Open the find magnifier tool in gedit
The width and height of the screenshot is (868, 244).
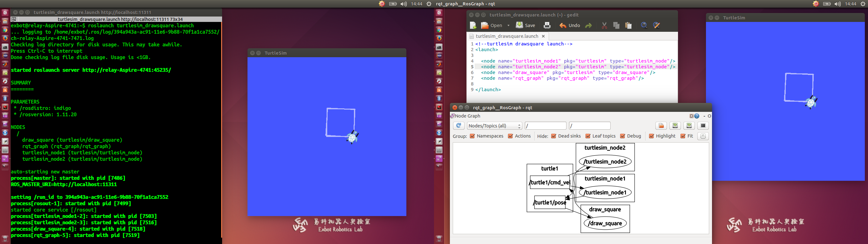[x=644, y=26]
